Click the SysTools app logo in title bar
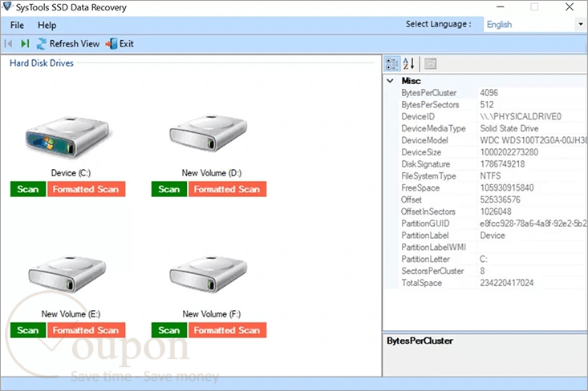Viewport: 588px width, 391px height. pyautogui.click(x=7, y=6)
